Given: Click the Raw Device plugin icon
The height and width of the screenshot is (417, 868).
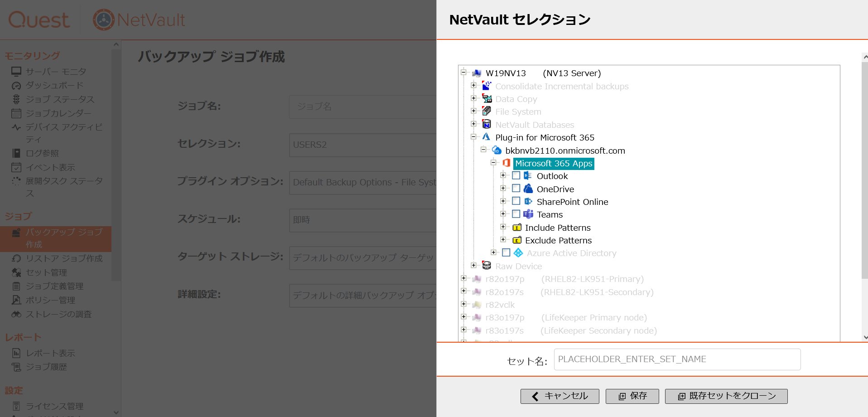Looking at the screenshot, I should point(487,265).
